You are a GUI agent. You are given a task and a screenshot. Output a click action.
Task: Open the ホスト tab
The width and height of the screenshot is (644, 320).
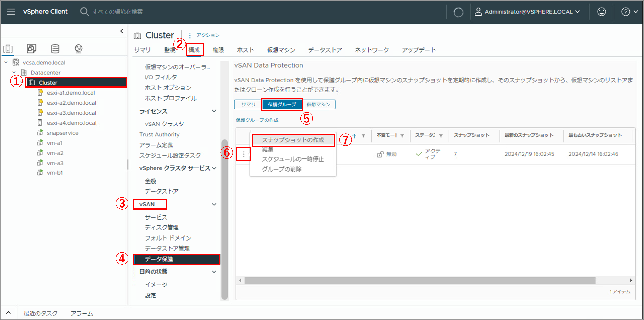tap(245, 50)
